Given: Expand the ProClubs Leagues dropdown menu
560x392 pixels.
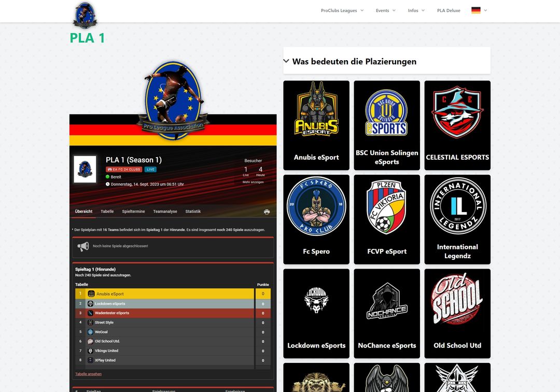Looking at the screenshot, I should (342, 10).
